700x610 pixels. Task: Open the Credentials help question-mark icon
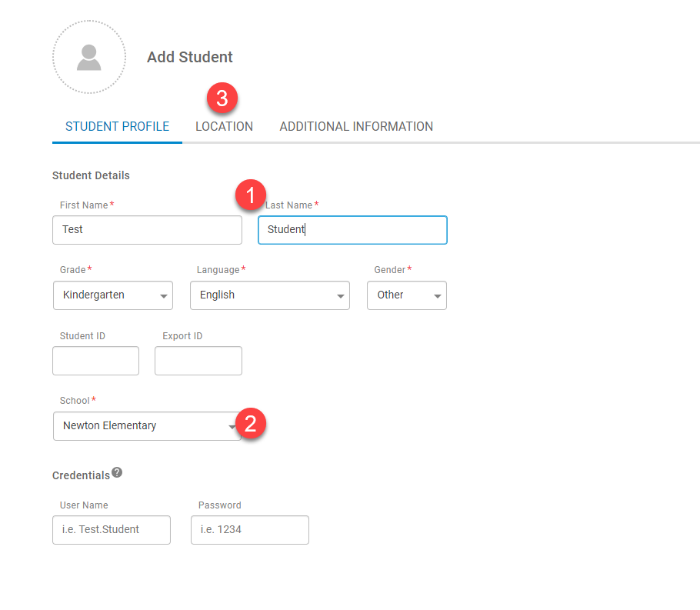[x=117, y=472]
